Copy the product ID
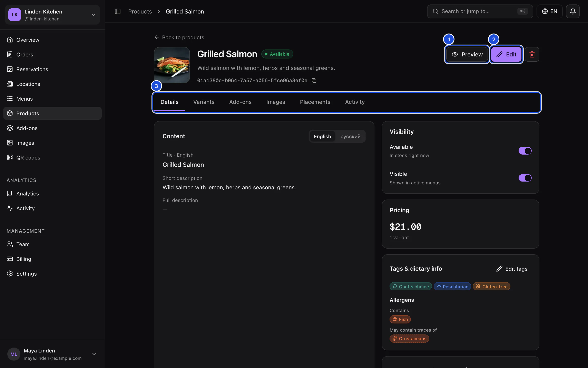 [314, 81]
